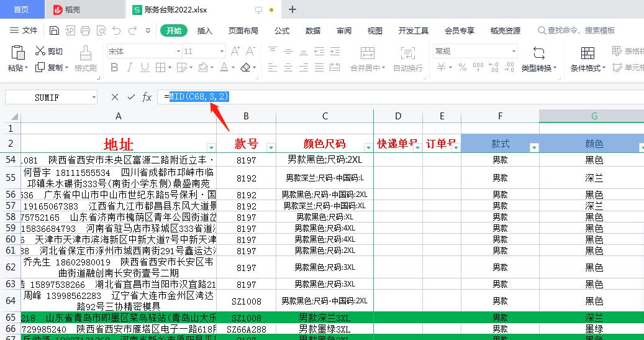Click the 稻壳资源 tab
644x340 pixels.
[505, 31]
